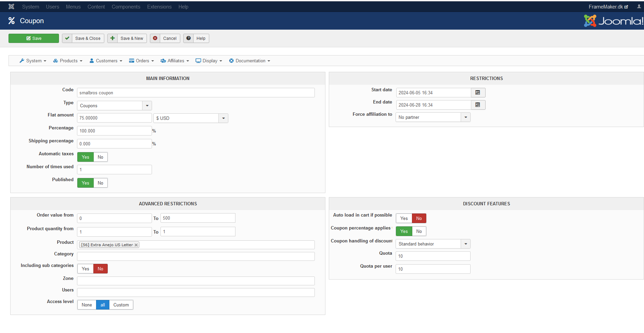Expand the Customers submenu
This screenshot has height=333, width=644.
click(106, 61)
